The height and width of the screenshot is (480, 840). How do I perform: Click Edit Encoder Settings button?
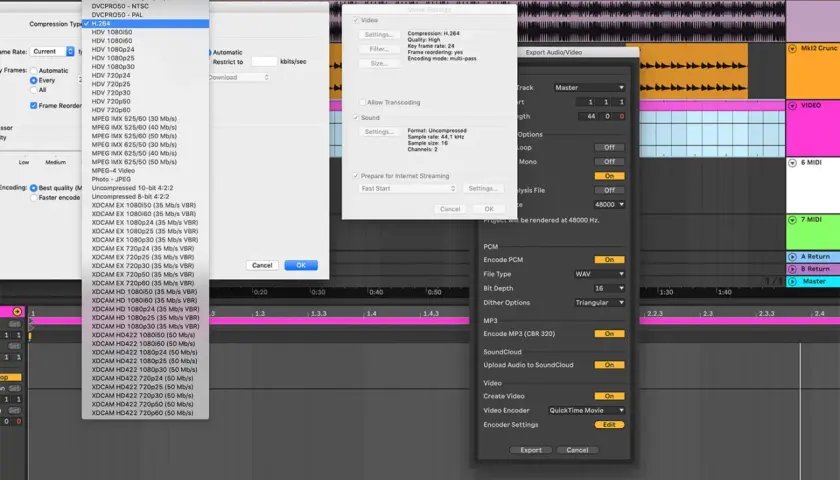tap(609, 425)
